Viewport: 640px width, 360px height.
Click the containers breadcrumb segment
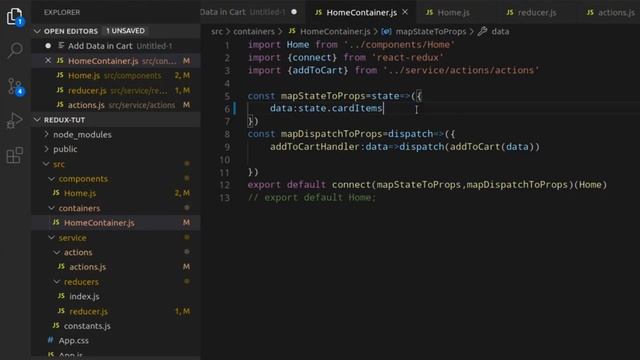point(253,31)
